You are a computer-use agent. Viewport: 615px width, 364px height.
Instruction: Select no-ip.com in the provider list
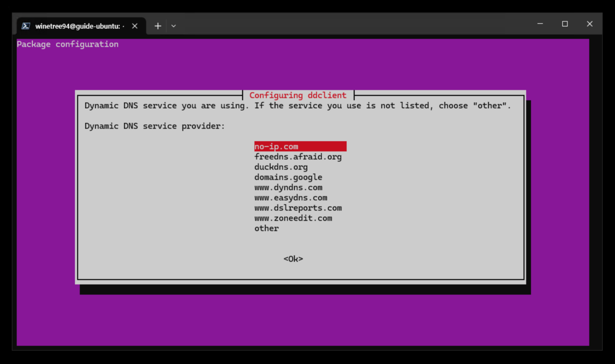coord(300,146)
